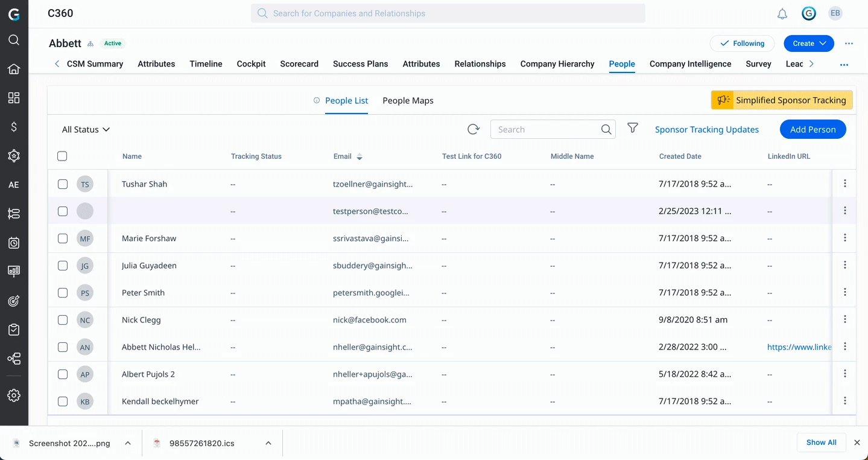Select the Albert Pujols 2 row checkbox
This screenshot has width=868, height=460.
(x=63, y=374)
